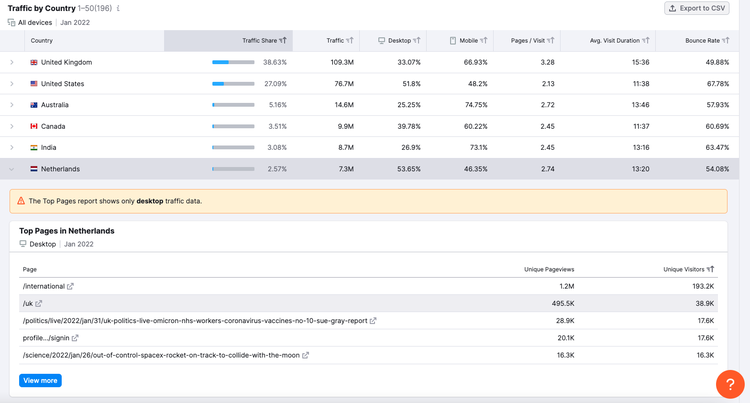This screenshot has height=403, width=750.
Task: Click the info icon beside Traffic by Country
Action: click(x=118, y=8)
